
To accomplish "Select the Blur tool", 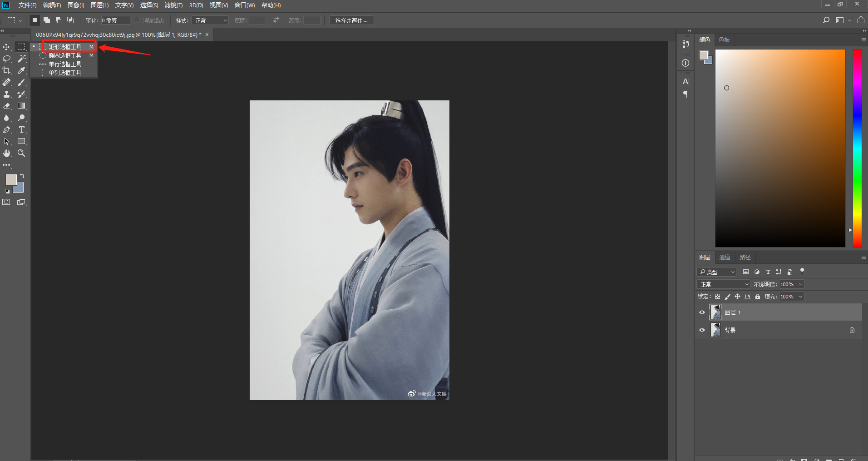I will 6,118.
